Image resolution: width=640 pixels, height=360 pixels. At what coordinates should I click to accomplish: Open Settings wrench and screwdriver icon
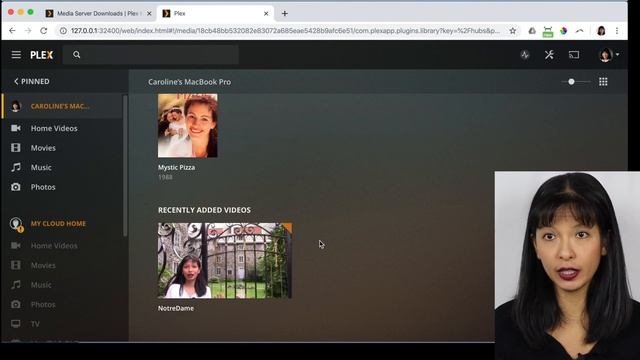(x=549, y=55)
